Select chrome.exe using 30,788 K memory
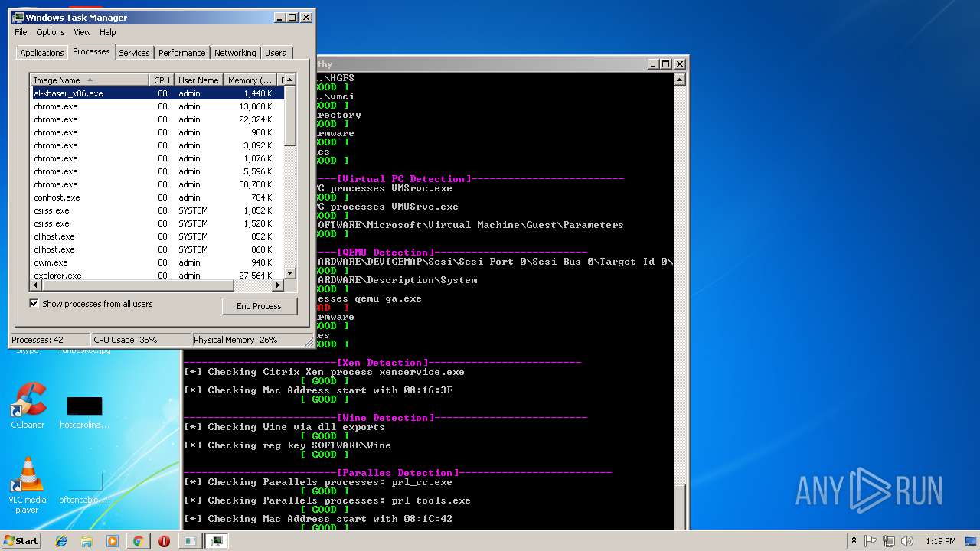Screen dimensions: 980x551 (x=158, y=184)
